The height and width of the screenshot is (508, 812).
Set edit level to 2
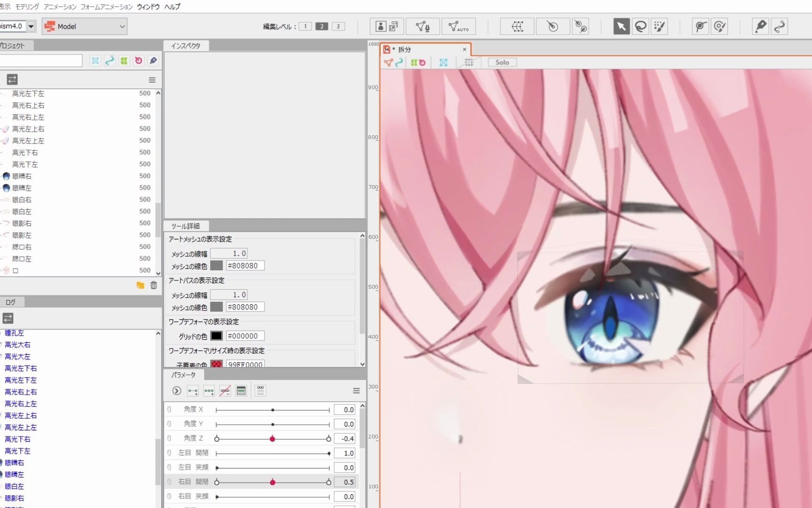pyautogui.click(x=321, y=26)
